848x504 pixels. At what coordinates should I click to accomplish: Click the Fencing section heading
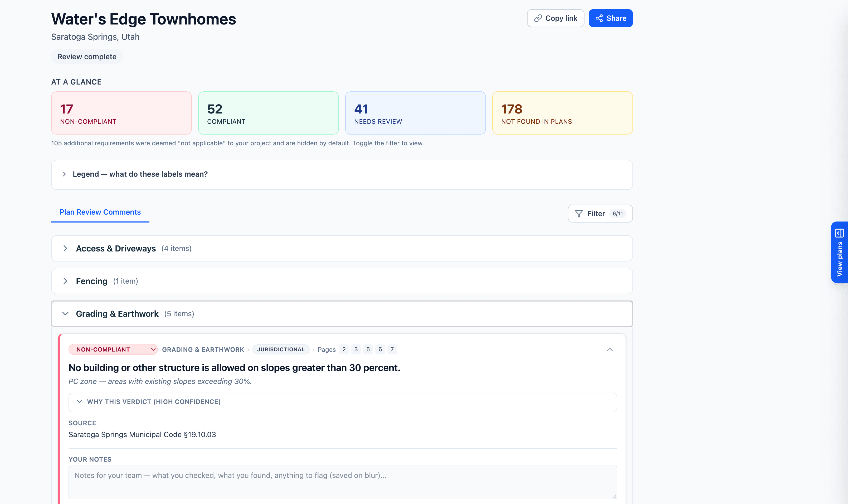(x=92, y=281)
